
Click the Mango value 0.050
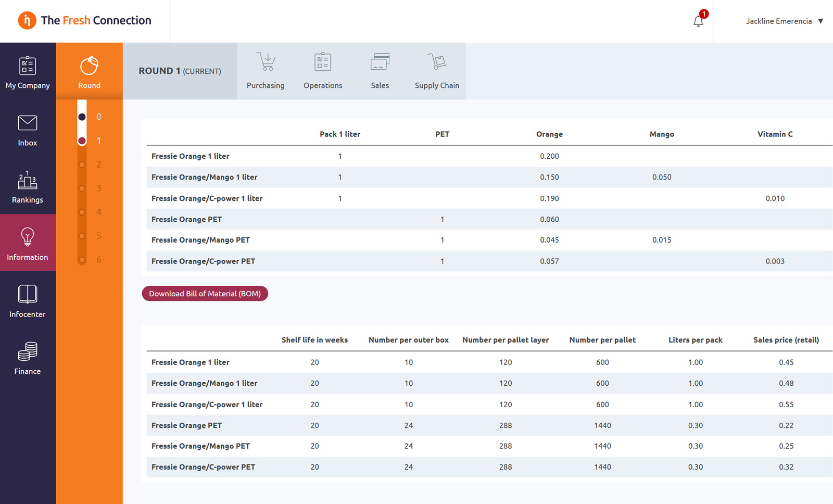(662, 177)
